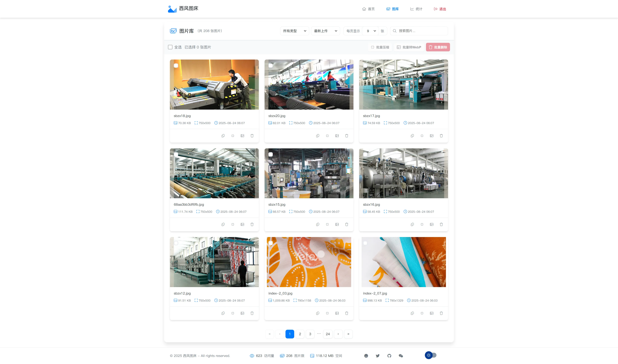618x364 pixels.
Task: Check the 全选 select-all checkbox
Action: 170,47
